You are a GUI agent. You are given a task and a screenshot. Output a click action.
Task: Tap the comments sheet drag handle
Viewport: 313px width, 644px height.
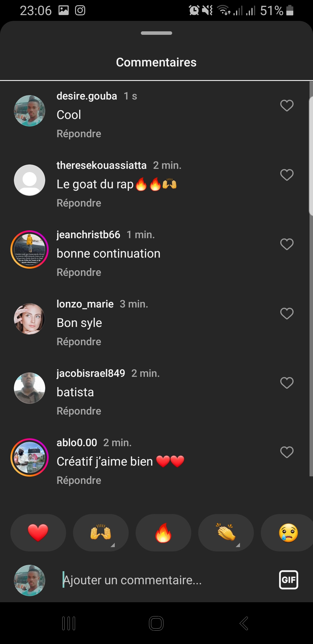(156, 33)
